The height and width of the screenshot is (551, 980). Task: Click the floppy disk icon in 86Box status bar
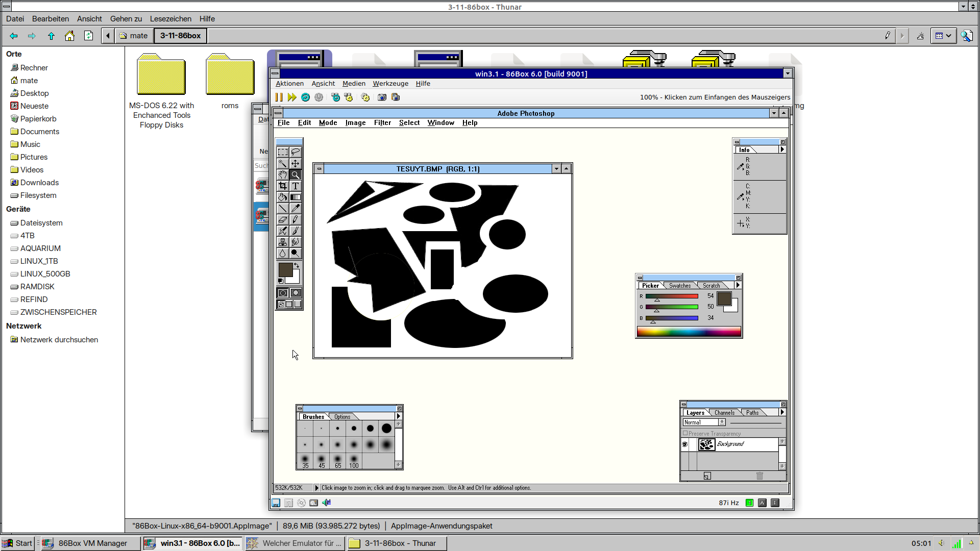pyautogui.click(x=276, y=503)
